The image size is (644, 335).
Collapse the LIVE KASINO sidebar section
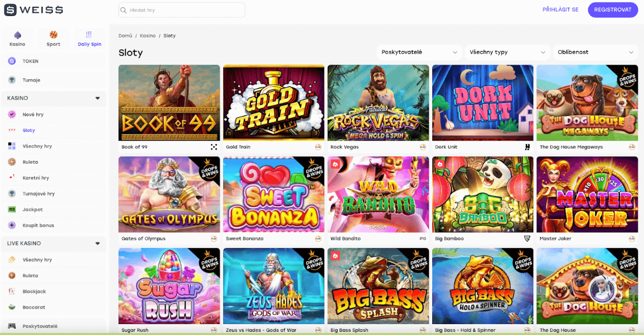[97, 243]
